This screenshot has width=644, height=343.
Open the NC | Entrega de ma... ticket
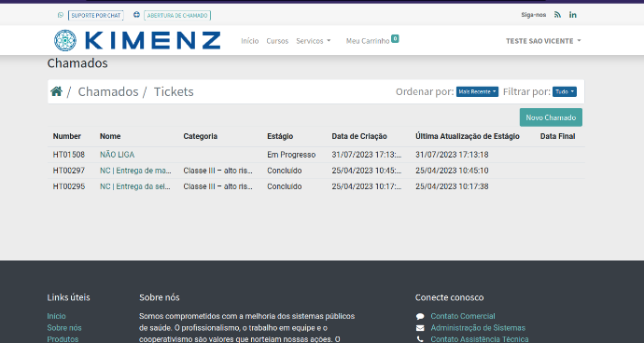pyautogui.click(x=135, y=171)
